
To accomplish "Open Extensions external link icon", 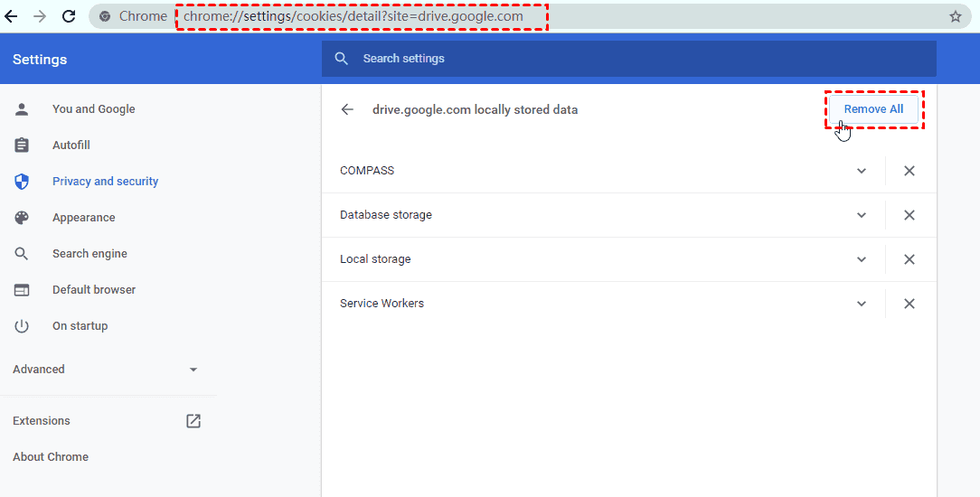I will click(x=193, y=421).
